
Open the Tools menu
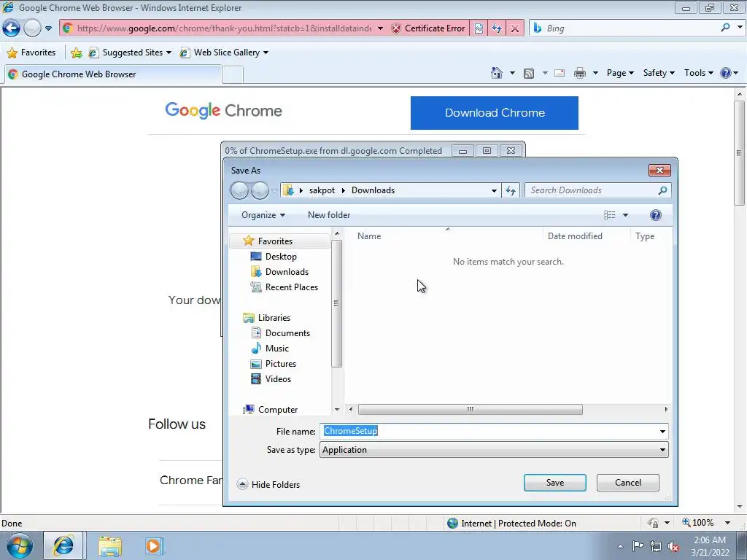point(698,73)
